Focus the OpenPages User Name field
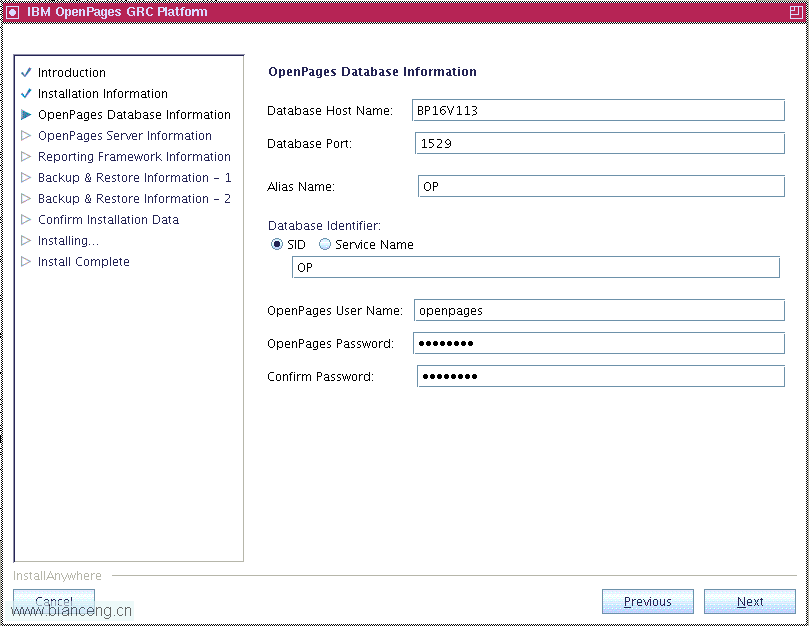The image size is (809, 626). [x=600, y=310]
